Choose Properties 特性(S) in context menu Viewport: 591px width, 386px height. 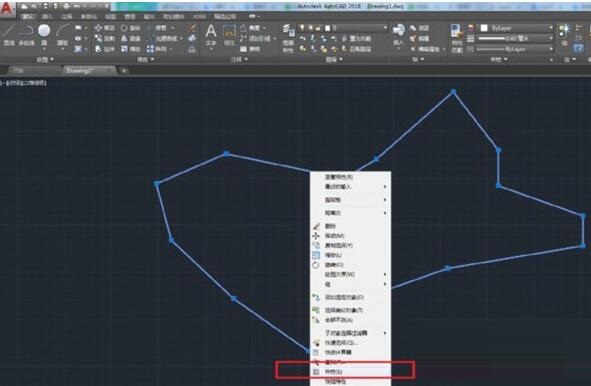click(x=350, y=372)
